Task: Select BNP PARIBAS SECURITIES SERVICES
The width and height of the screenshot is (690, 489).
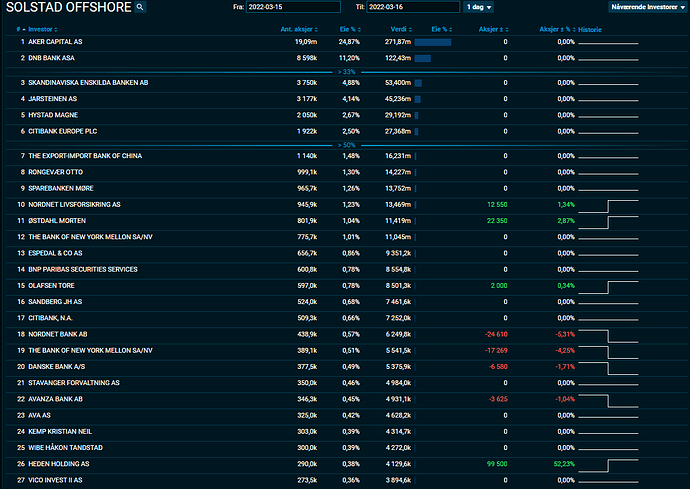Action: [x=83, y=270]
